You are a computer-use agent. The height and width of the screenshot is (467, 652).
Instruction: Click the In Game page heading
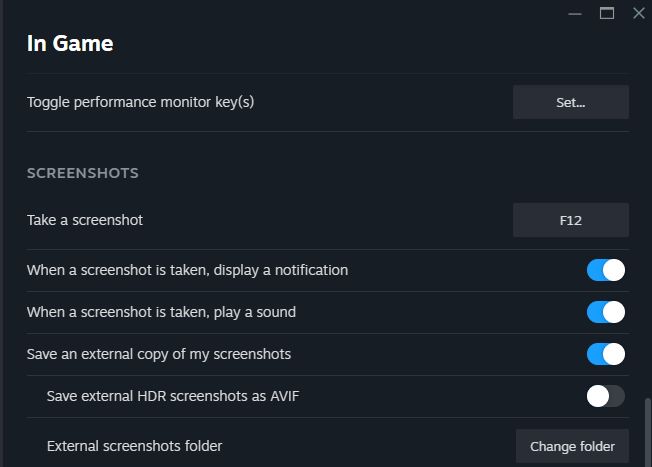click(70, 44)
